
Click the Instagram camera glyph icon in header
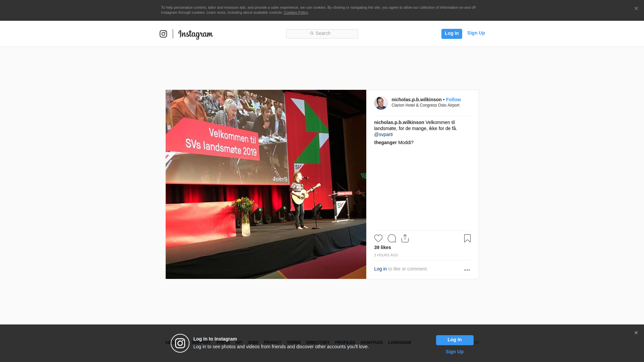[163, 34]
